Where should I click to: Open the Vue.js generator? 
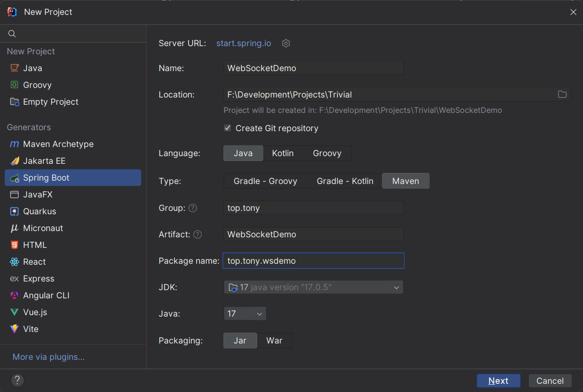(x=35, y=312)
